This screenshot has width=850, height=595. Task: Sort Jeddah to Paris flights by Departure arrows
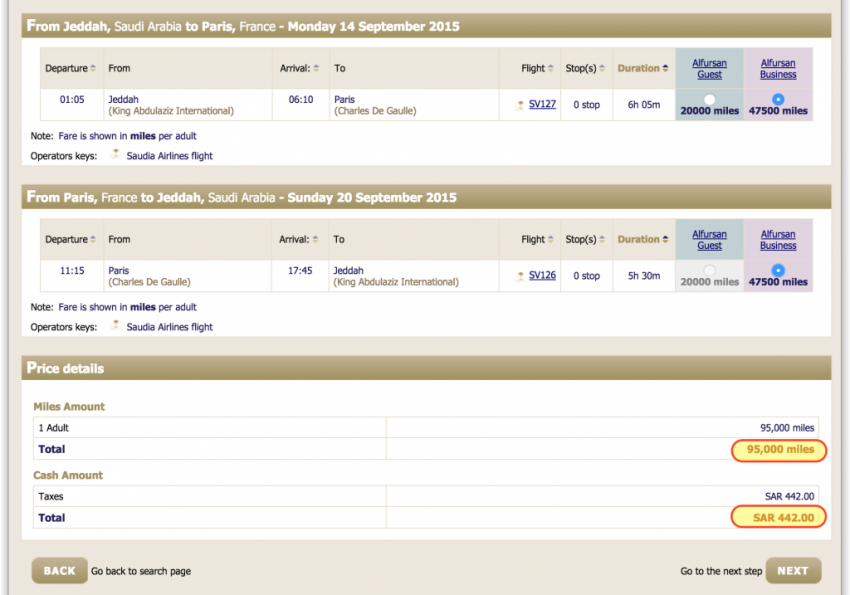coord(93,69)
